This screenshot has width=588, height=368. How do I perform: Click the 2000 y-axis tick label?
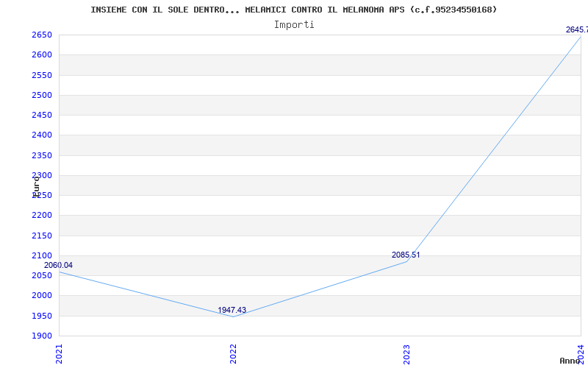pos(42,295)
